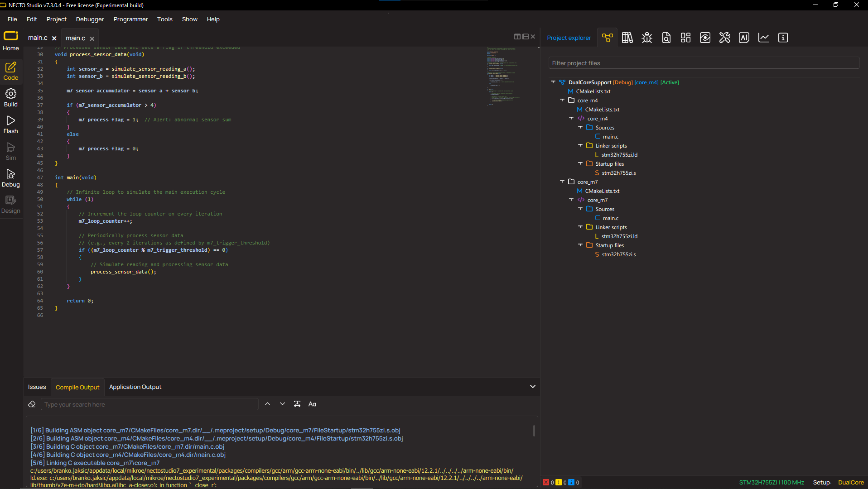Open the line chart plot icon
868x489 pixels.
(764, 38)
